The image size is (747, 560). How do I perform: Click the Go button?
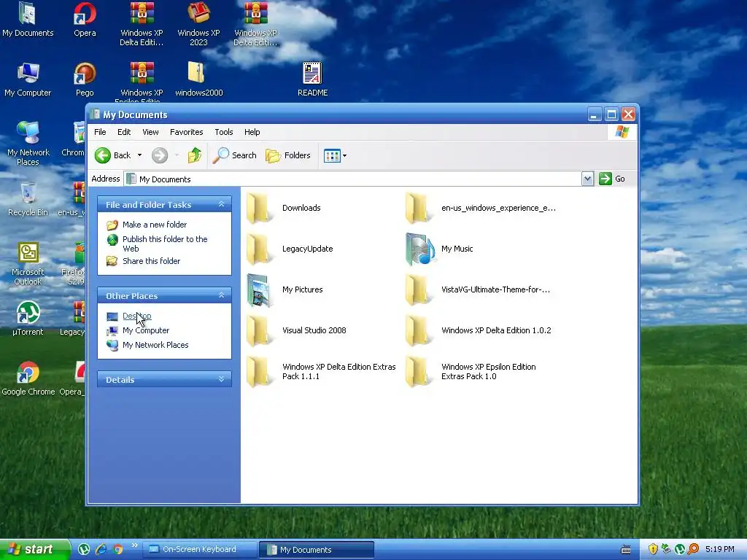pos(612,179)
